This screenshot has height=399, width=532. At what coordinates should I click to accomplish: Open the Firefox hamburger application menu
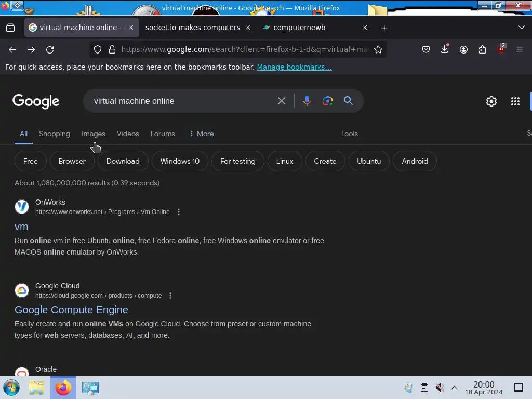[520, 49]
